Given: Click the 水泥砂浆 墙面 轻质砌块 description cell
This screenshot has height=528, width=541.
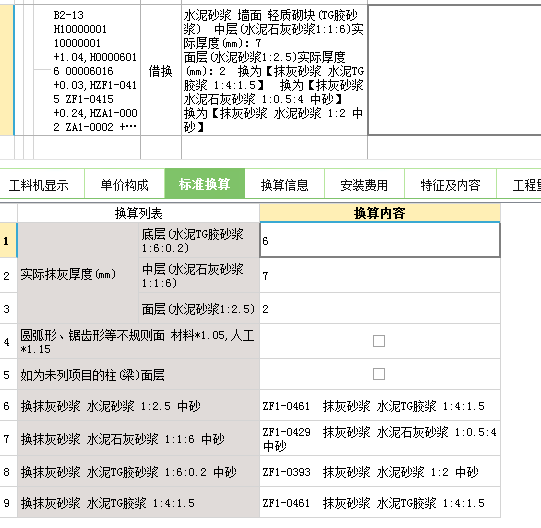Looking at the screenshot, I should click(x=274, y=70).
